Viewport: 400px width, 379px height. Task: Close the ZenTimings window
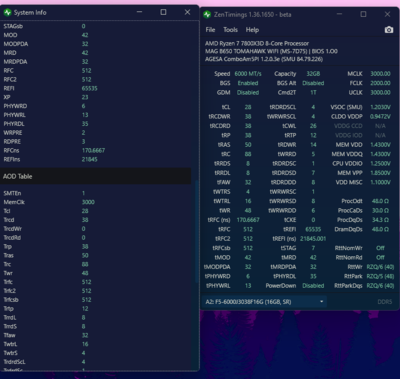387,14
